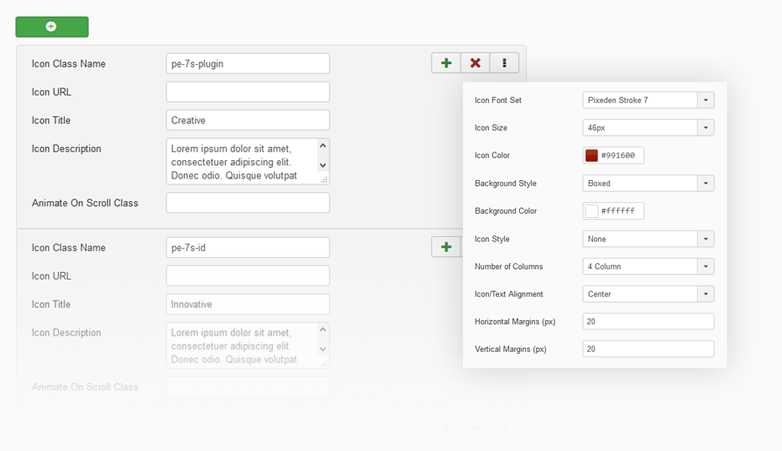Open the Icon Font Set dropdown

click(647, 100)
